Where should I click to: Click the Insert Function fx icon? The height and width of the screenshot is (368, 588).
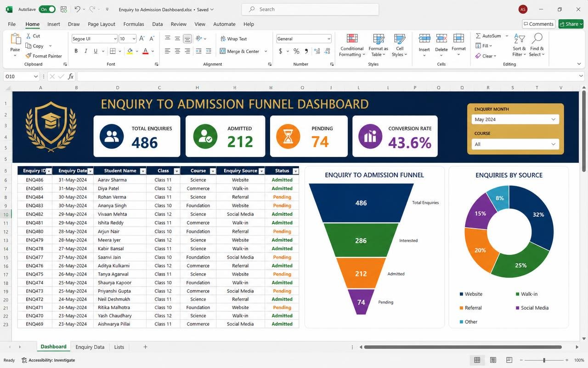coord(71,76)
